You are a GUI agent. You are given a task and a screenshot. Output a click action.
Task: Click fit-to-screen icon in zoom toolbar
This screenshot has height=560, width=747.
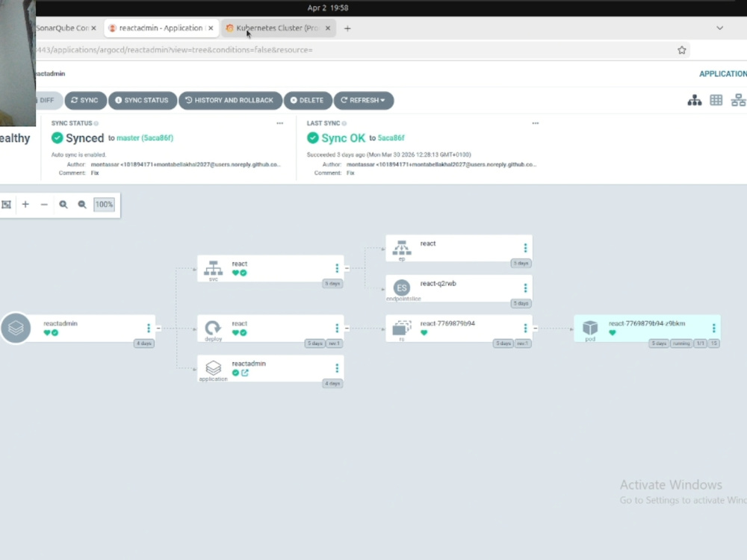(6, 205)
